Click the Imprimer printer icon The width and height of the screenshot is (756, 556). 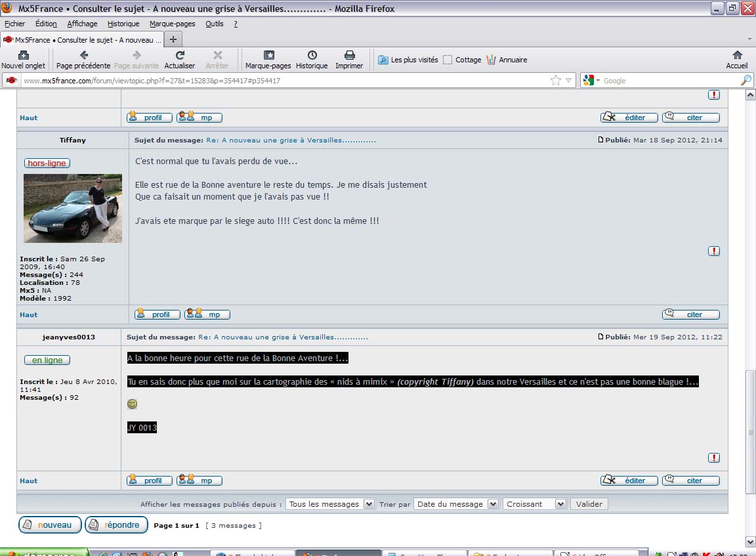coord(349,56)
